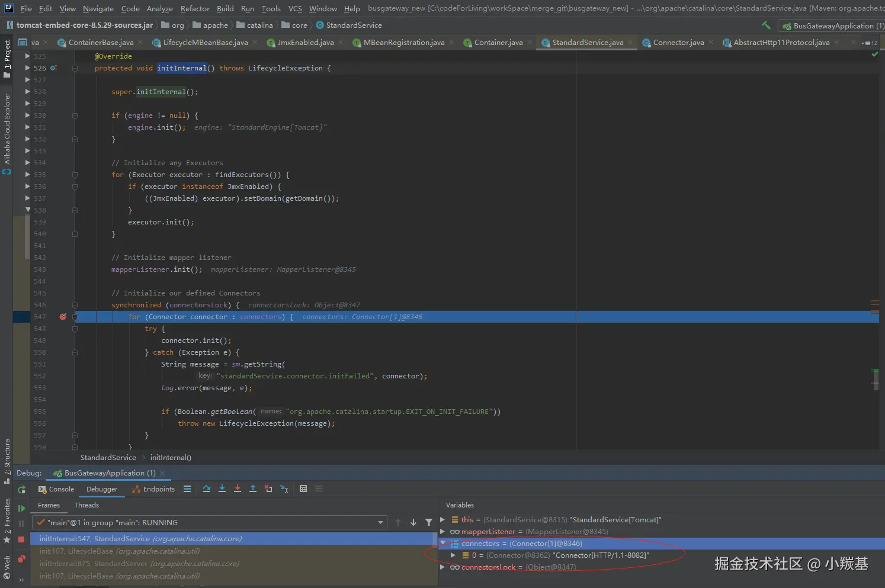Switch to the Threads tab
Viewport: 885px width, 588px height.
pos(86,505)
